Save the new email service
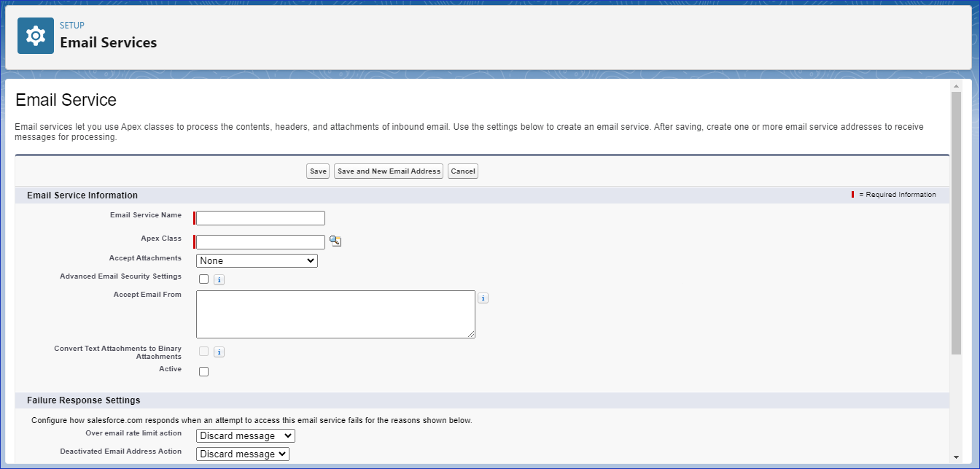Image resolution: width=980 pixels, height=469 pixels. tap(317, 171)
